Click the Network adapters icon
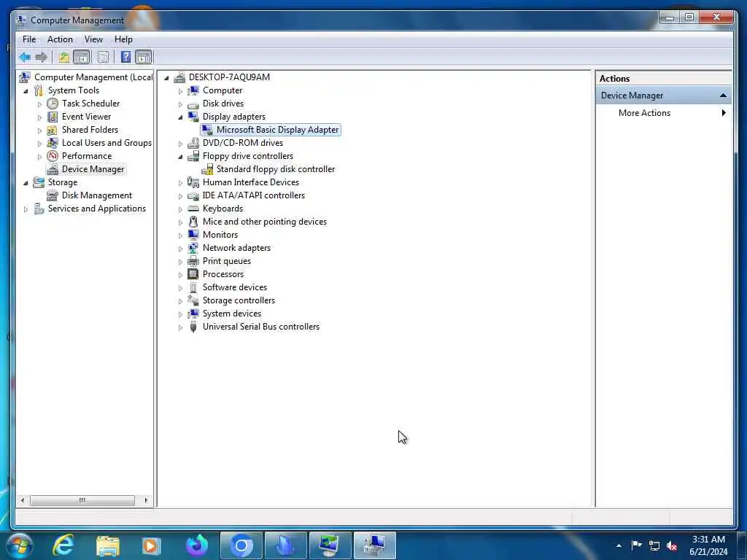This screenshot has height=560, width=747. click(x=193, y=248)
